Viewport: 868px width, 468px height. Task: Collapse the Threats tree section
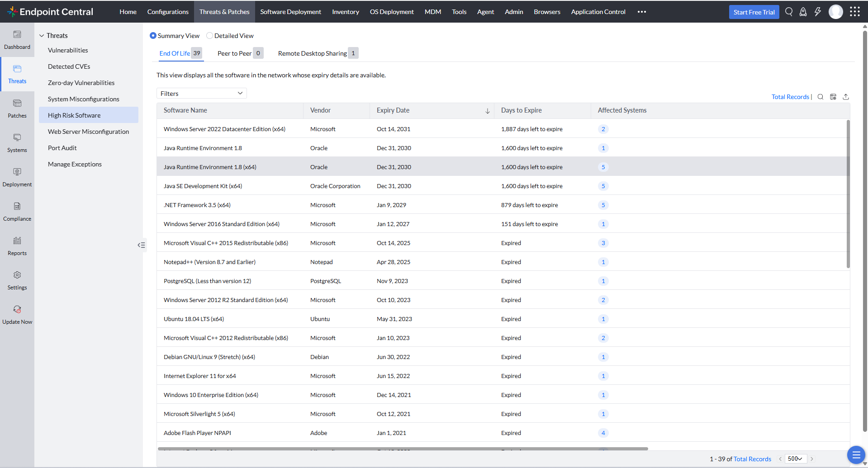[x=42, y=36]
